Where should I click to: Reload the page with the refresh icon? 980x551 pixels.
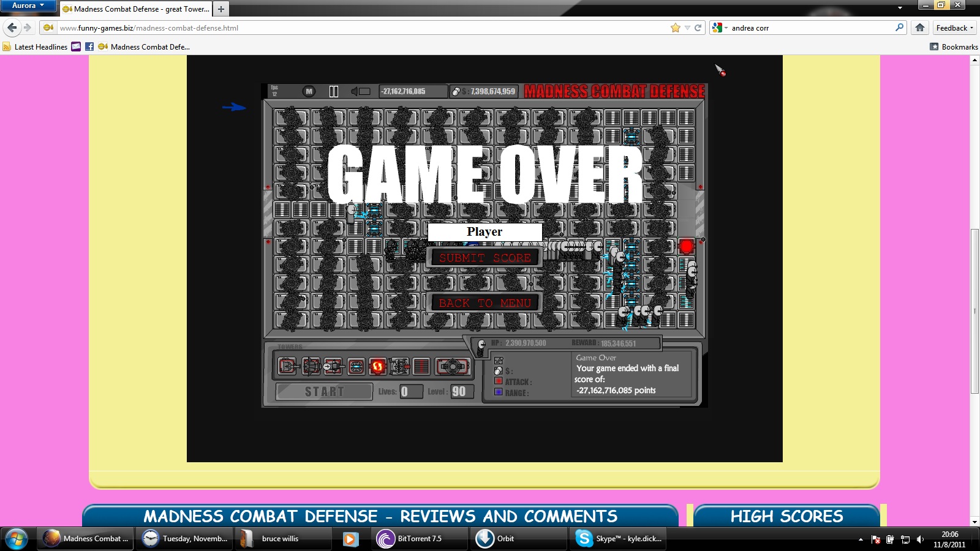[698, 28]
